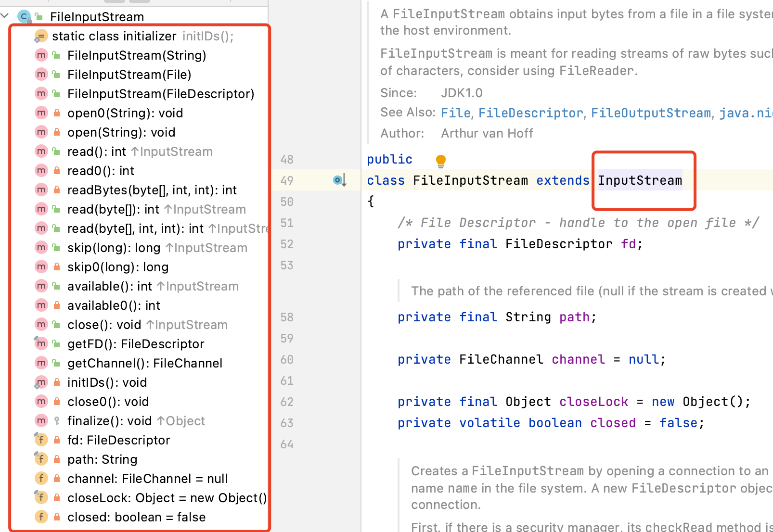Click the static class initializer icon
The width and height of the screenshot is (773, 532).
click(x=41, y=36)
